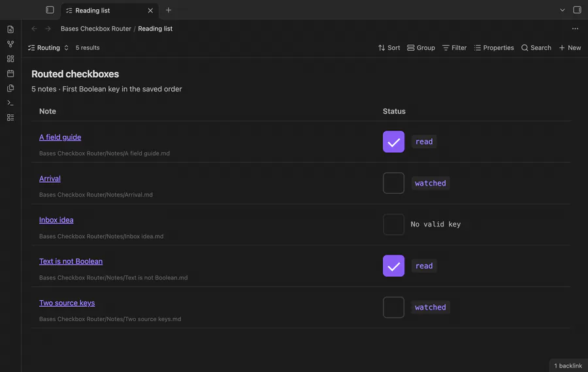588x372 pixels.
Task: Navigate back with the left arrow
Action: tap(34, 29)
